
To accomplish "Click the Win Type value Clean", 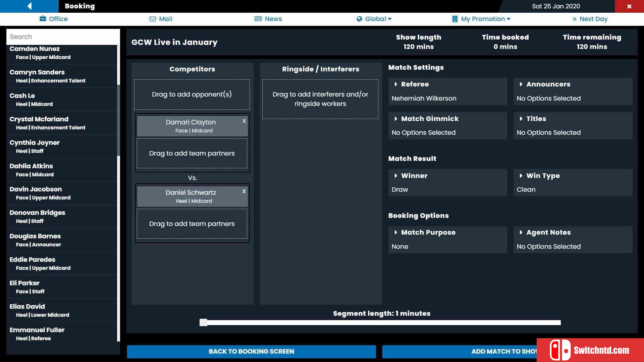I will (x=526, y=190).
